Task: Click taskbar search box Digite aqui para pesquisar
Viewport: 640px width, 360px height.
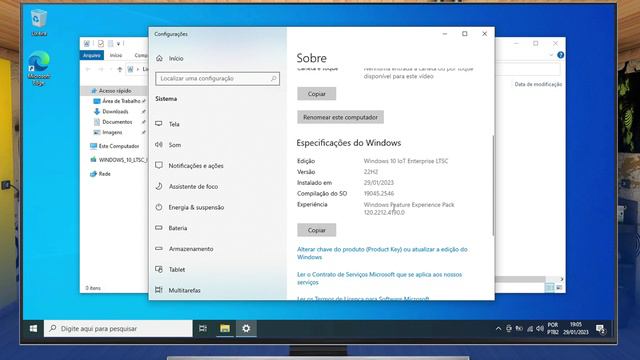Action: 118,329
